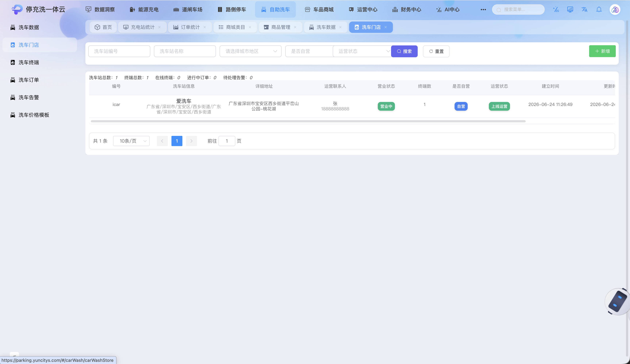Open the 财务中心 top menu

tap(407, 9)
